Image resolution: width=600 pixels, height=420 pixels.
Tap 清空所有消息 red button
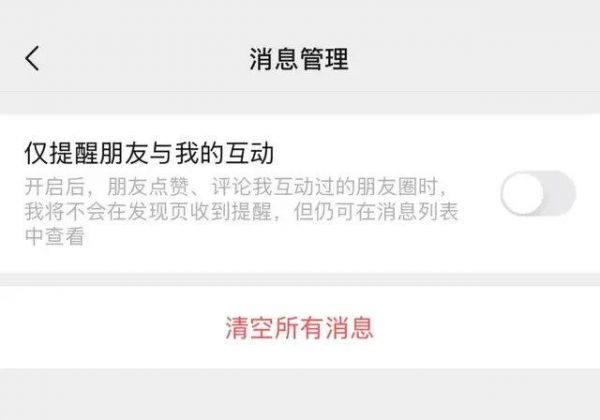299,328
